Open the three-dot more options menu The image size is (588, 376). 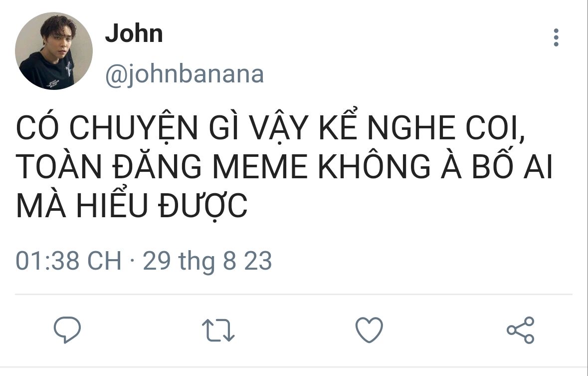pos(556,37)
